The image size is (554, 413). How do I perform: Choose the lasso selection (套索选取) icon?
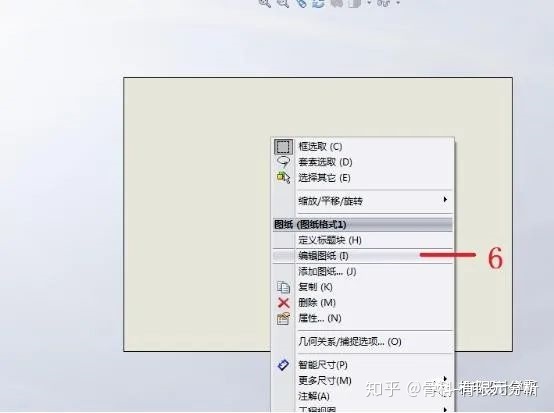pos(283,162)
